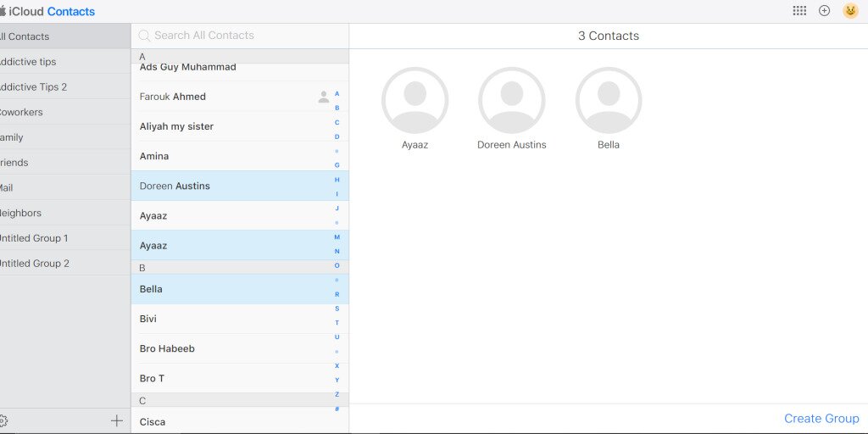868x434 pixels.
Task: Select the Aliyah my sister contact
Action: click(240, 126)
